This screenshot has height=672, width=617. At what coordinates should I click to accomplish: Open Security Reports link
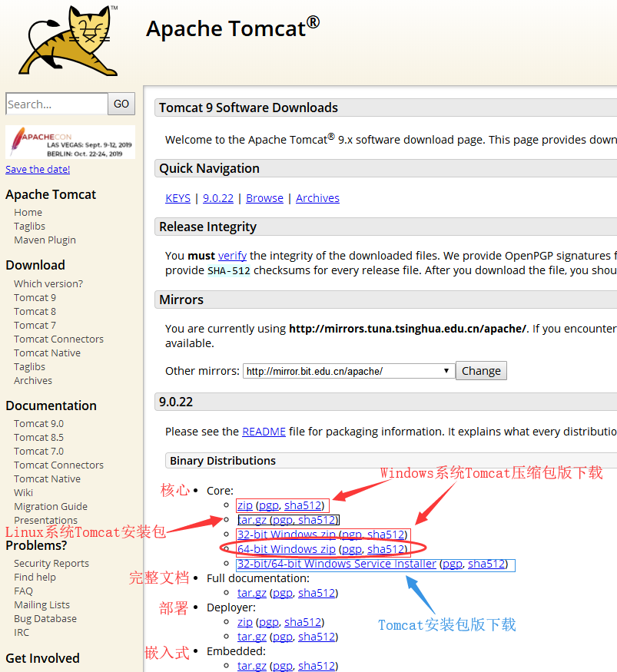coord(51,563)
